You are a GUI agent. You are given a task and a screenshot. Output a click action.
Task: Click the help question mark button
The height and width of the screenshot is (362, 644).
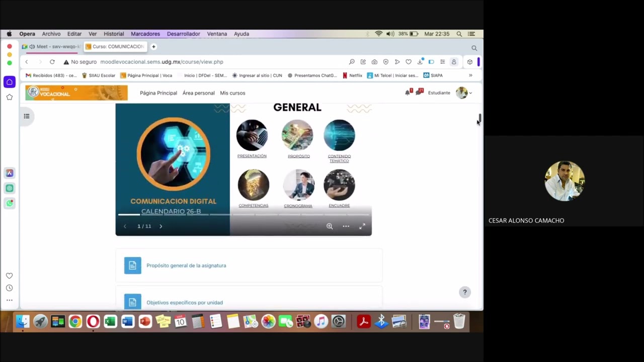pyautogui.click(x=465, y=292)
